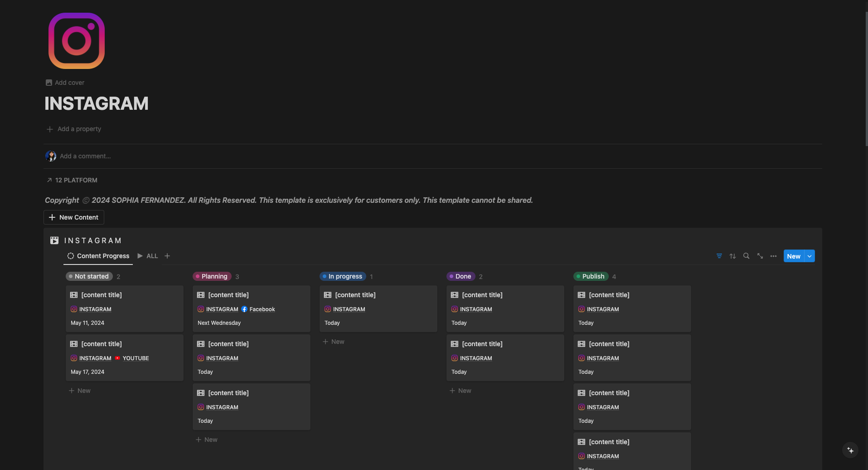Click the play triangle icon on ALL tab

(140, 256)
